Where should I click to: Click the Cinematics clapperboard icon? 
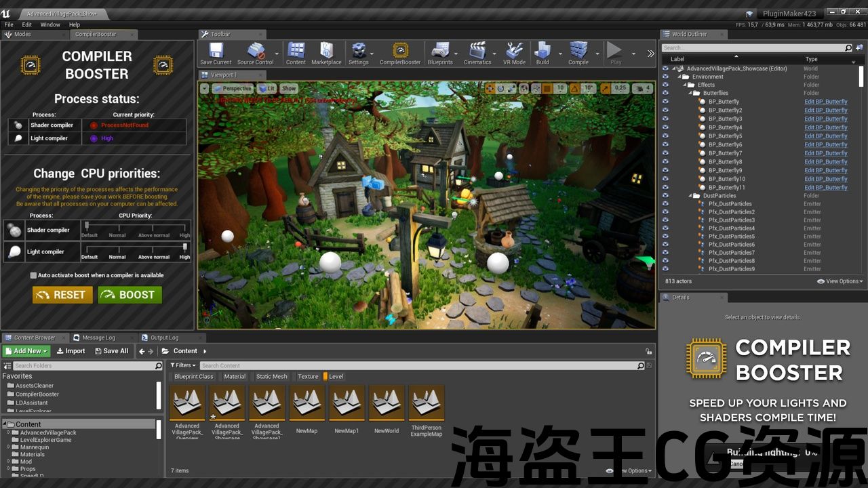477,52
